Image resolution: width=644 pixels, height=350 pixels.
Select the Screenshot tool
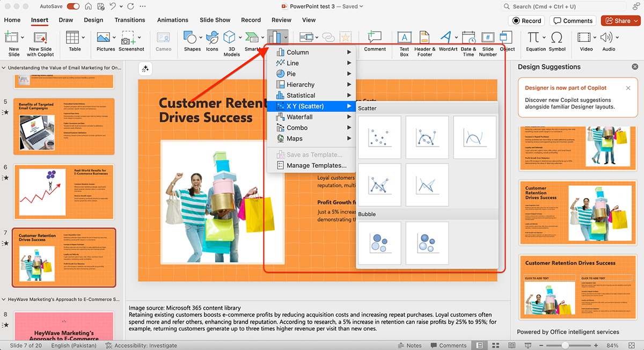tap(131, 40)
